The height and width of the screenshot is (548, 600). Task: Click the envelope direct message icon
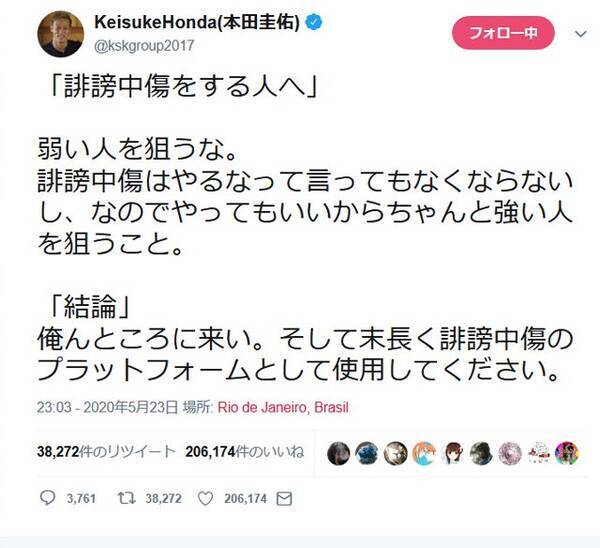[x=285, y=496]
